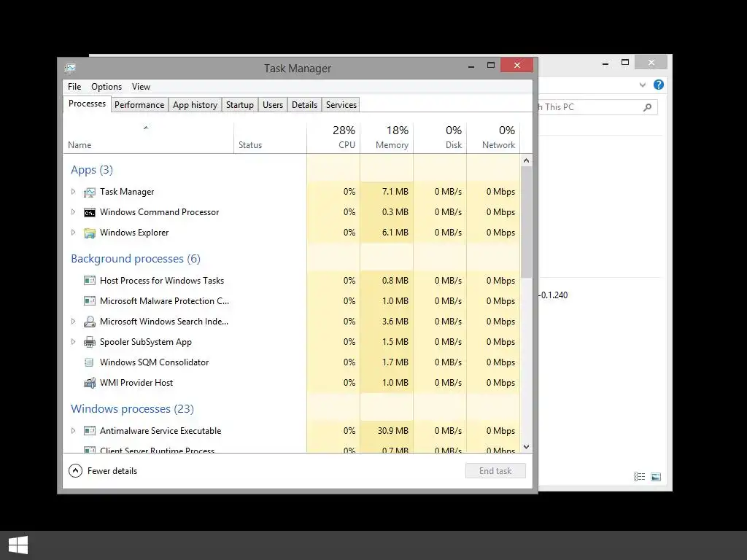Sort by the Name column header
747x560 pixels.
pos(148,138)
